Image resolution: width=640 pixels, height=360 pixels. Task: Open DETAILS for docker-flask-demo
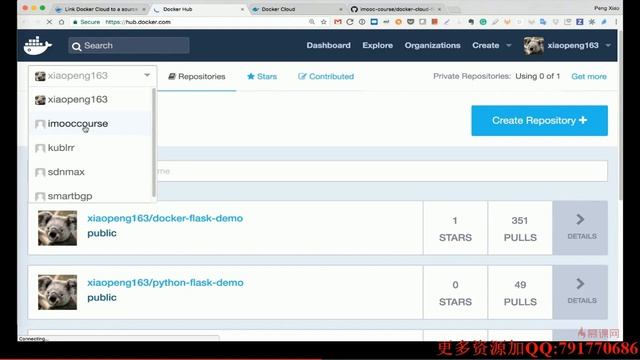click(580, 228)
